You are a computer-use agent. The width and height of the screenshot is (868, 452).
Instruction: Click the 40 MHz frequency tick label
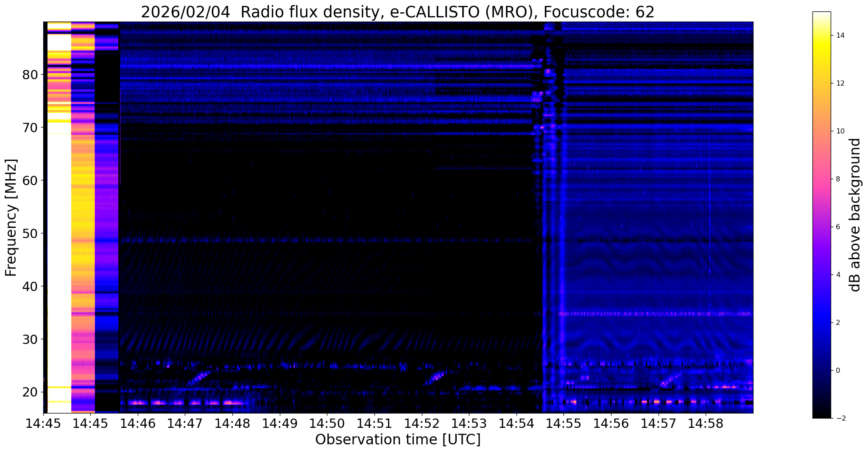(30, 286)
